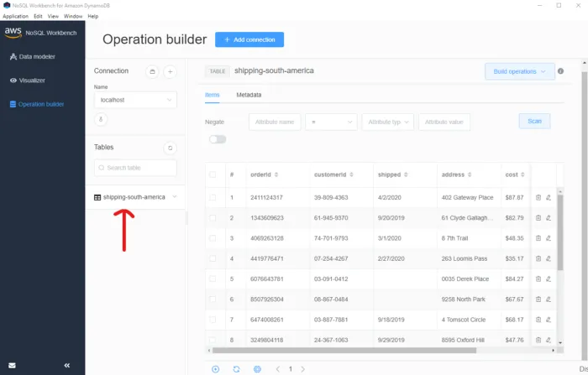Check the select-all checkbox in table header
The height and width of the screenshot is (375, 588).
point(213,174)
